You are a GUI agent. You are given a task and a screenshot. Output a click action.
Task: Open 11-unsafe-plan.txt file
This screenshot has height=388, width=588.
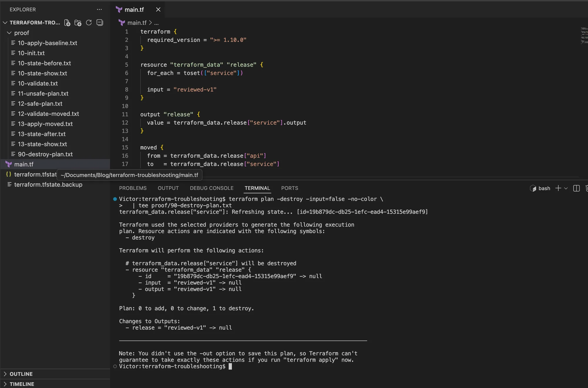tap(55, 94)
